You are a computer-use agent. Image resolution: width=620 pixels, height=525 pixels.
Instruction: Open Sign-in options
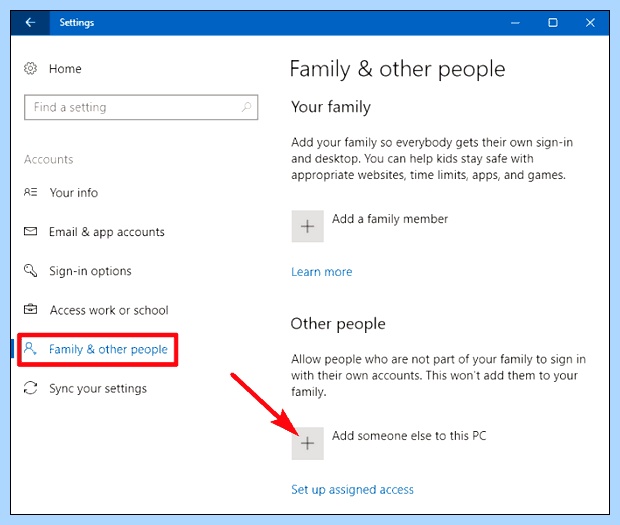90,271
